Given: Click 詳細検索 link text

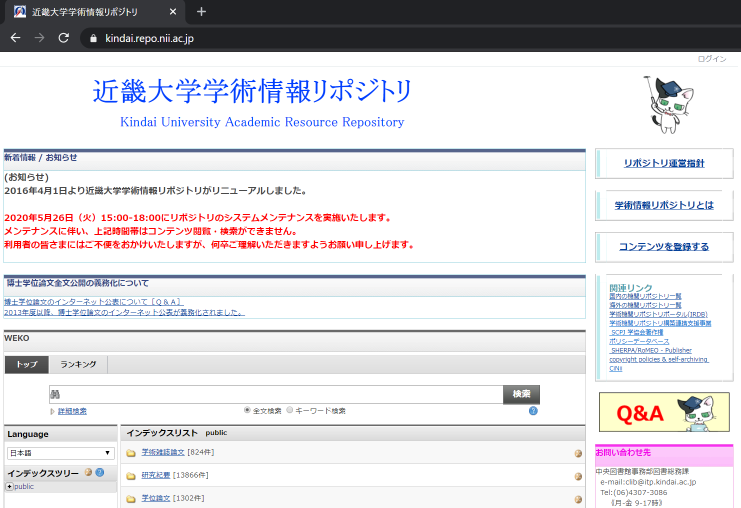Looking at the screenshot, I should (x=72, y=411).
